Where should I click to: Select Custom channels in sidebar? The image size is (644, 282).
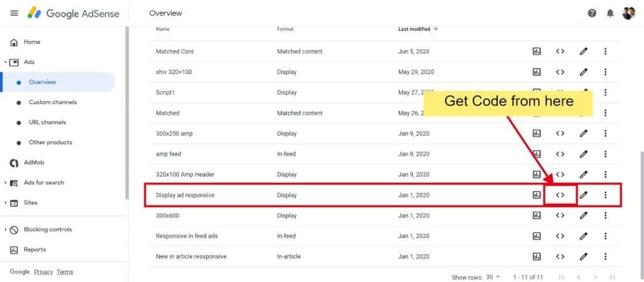[x=53, y=102]
